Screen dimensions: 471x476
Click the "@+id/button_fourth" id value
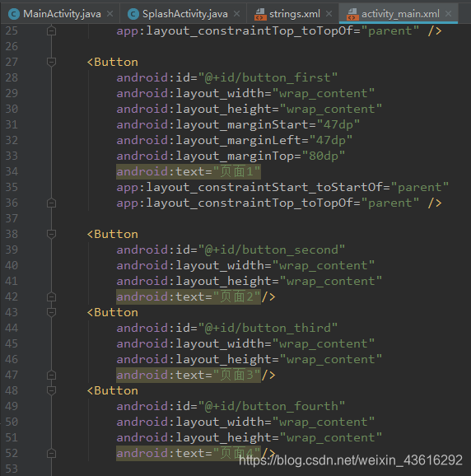(272, 406)
